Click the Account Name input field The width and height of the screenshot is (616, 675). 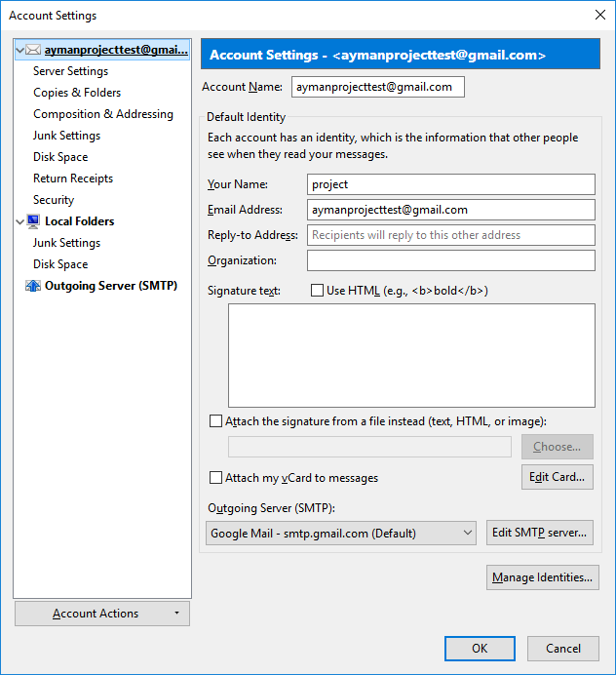[377, 87]
